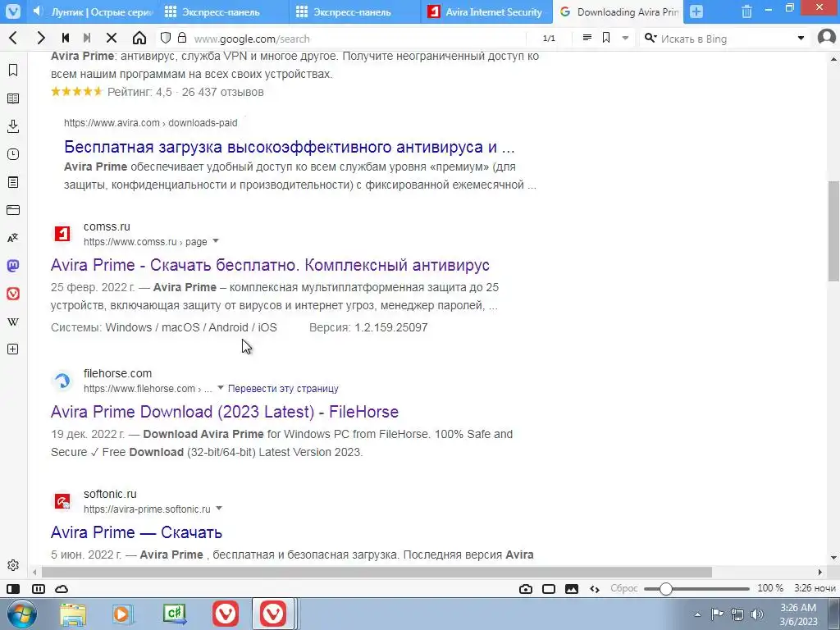Show site security padlock info
Screen dimensions: 840x630
182,38
